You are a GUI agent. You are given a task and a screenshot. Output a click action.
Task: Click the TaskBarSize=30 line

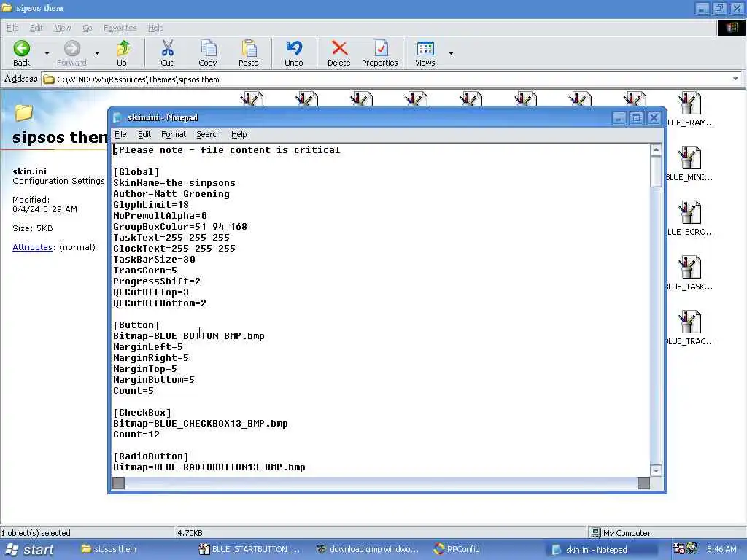point(154,260)
